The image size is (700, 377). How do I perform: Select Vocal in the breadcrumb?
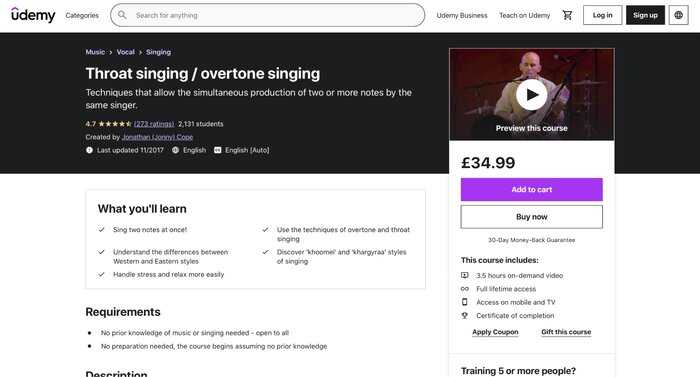tap(125, 52)
